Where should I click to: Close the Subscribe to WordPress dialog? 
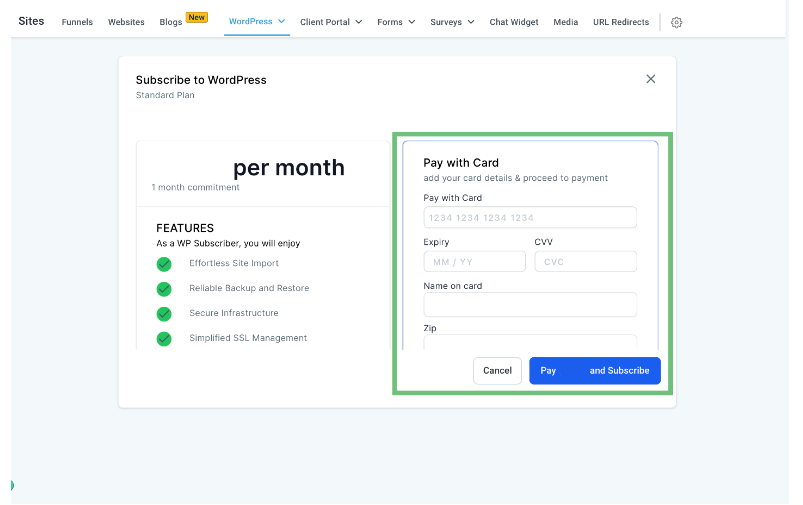click(x=651, y=79)
